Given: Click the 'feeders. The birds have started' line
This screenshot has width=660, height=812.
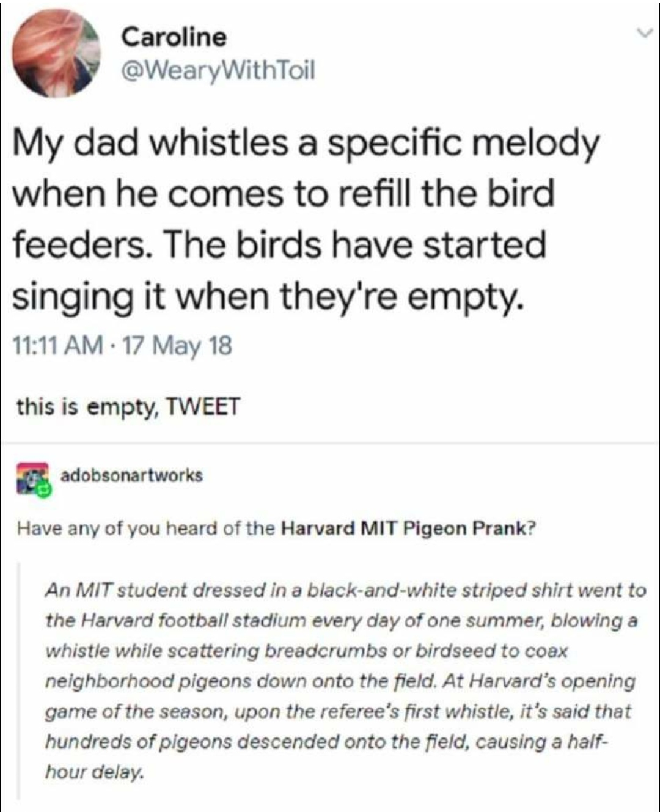Looking at the screenshot, I should coord(279,245).
